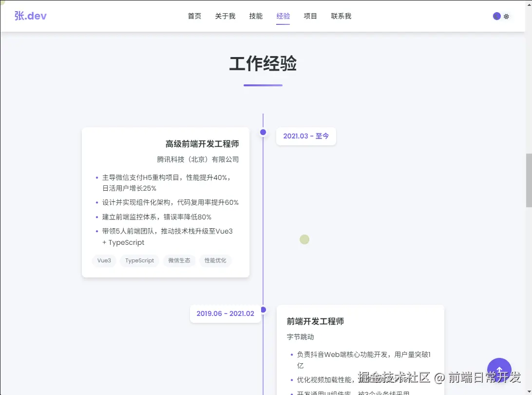Click the Vue3 skill tag
532x395 pixels.
[104, 260]
